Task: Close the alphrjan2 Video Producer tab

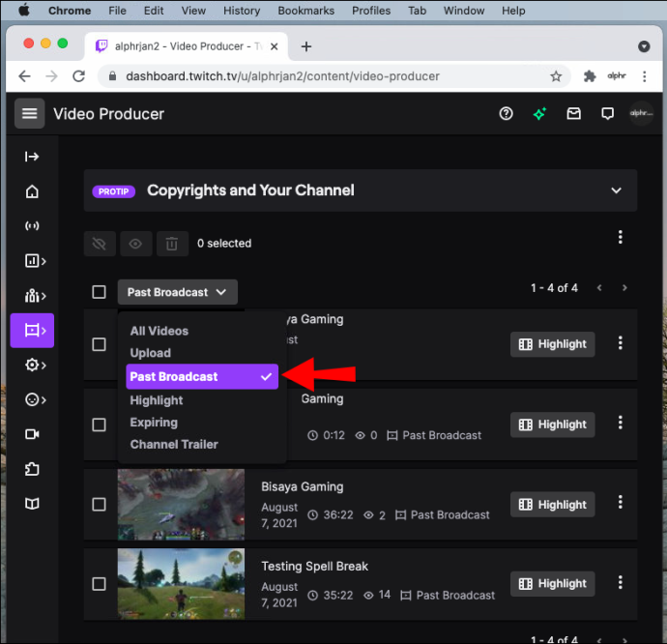Action: click(x=275, y=46)
